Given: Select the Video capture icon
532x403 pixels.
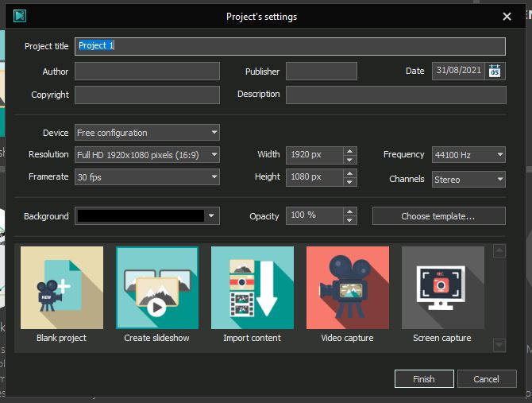Looking at the screenshot, I should 348,287.
